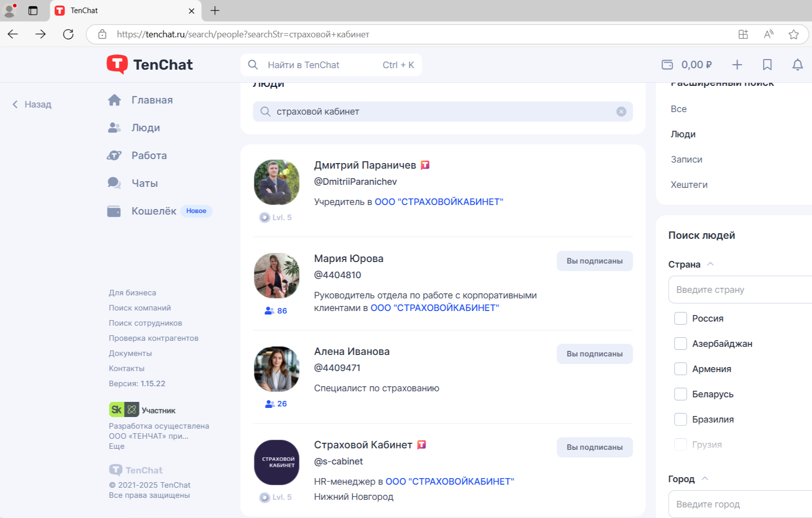Unfollow Мария Юрова via Вы подписаны
Image resolution: width=812 pixels, height=518 pixels.
[x=594, y=261]
